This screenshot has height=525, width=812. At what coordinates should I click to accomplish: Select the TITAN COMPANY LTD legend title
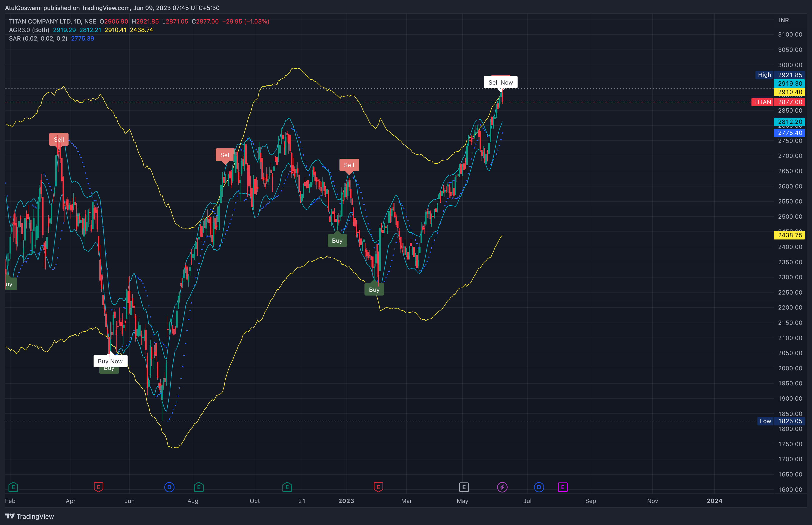[53, 21]
